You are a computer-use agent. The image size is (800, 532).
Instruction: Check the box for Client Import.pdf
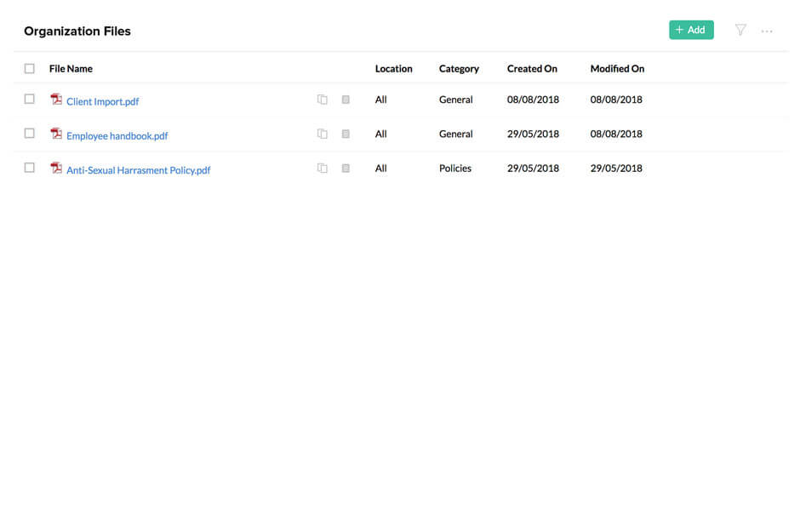pos(30,99)
